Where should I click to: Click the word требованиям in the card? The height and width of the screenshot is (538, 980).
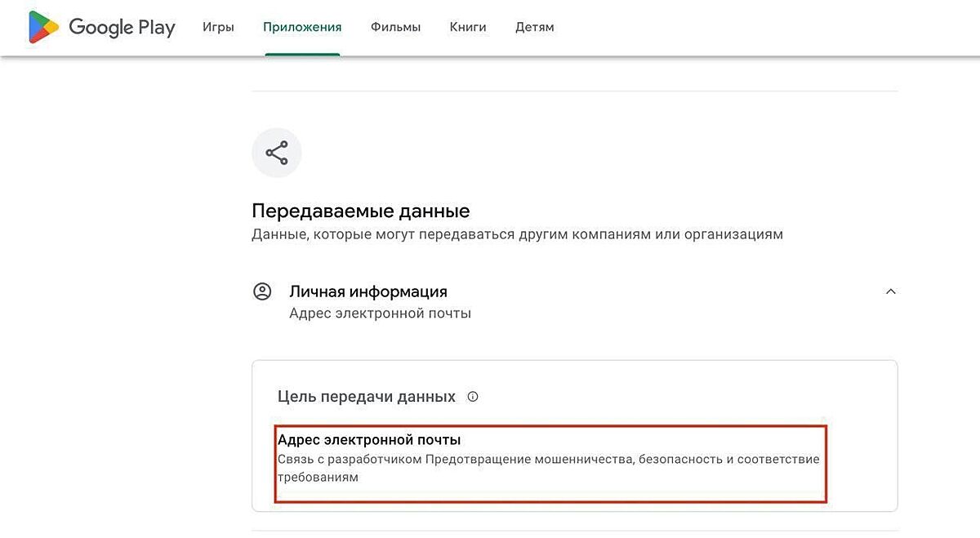(318, 478)
